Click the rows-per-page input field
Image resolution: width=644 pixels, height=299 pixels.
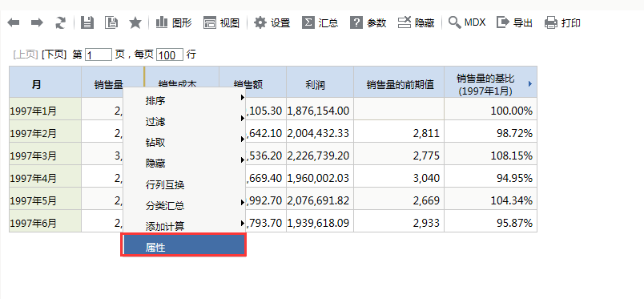[170, 55]
